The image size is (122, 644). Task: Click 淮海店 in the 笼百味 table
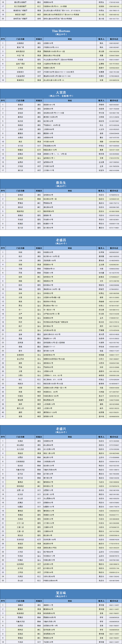tap(20, 634)
